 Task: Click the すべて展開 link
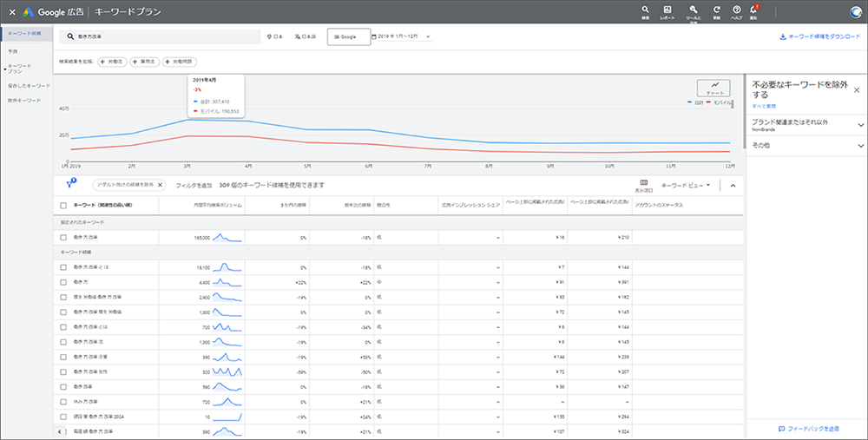[764, 106]
